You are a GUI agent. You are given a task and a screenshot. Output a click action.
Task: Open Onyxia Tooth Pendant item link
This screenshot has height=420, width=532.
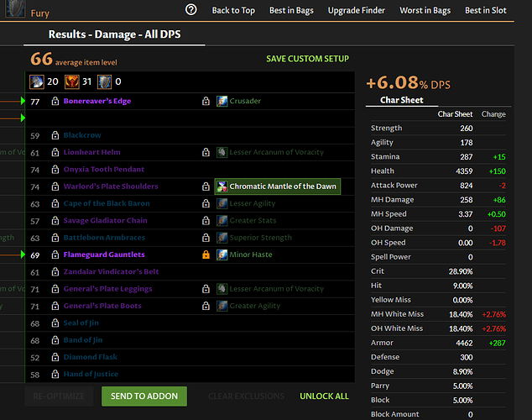[x=104, y=169]
